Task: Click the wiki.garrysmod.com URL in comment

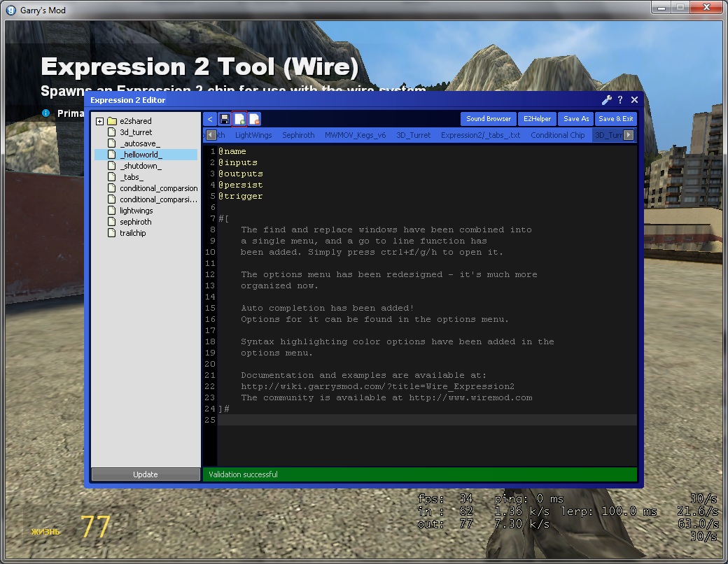Action: (x=377, y=387)
